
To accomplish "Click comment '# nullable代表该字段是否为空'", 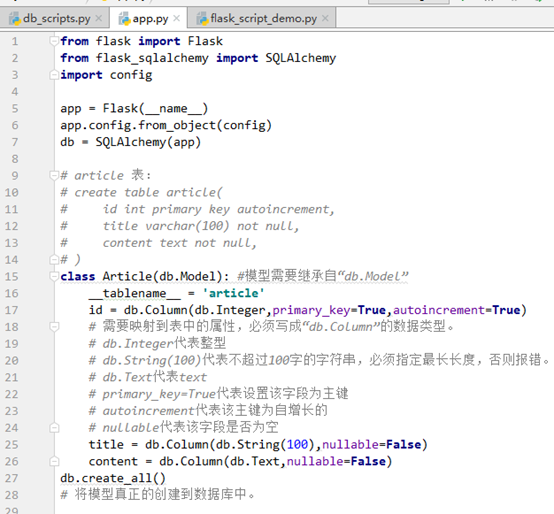I will 183,428.
